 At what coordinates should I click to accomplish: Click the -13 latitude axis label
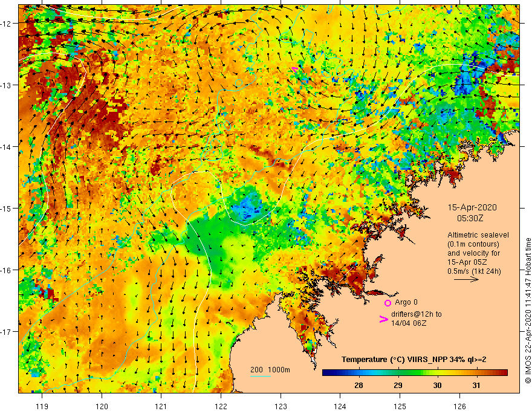pos(6,85)
